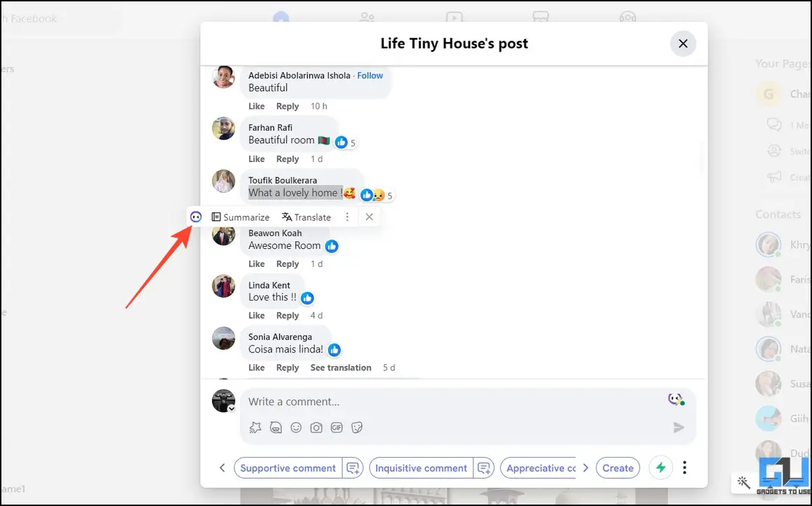Open the three-dot menu beside lightning button
This screenshot has height=506, width=812.
(x=685, y=468)
